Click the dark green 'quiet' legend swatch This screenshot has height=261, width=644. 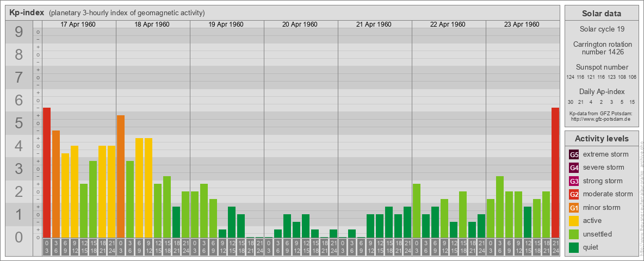[574, 247]
